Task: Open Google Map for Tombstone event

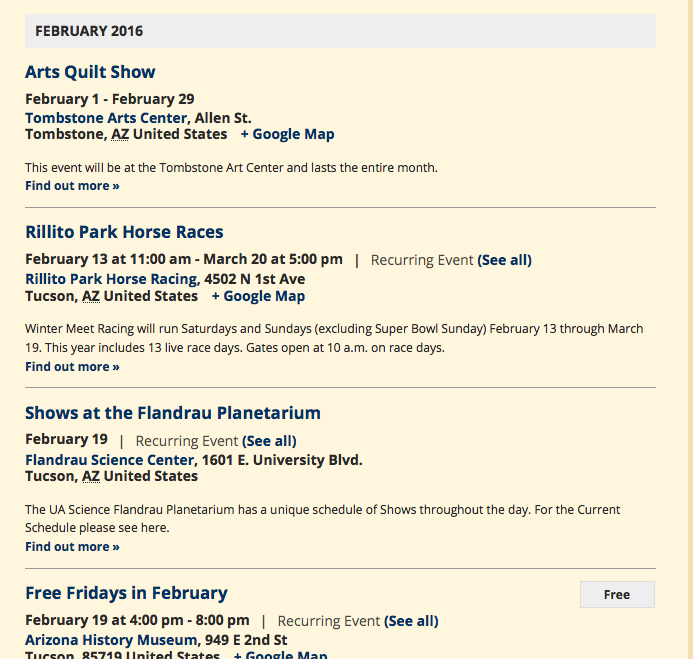Action: (287, 134)
